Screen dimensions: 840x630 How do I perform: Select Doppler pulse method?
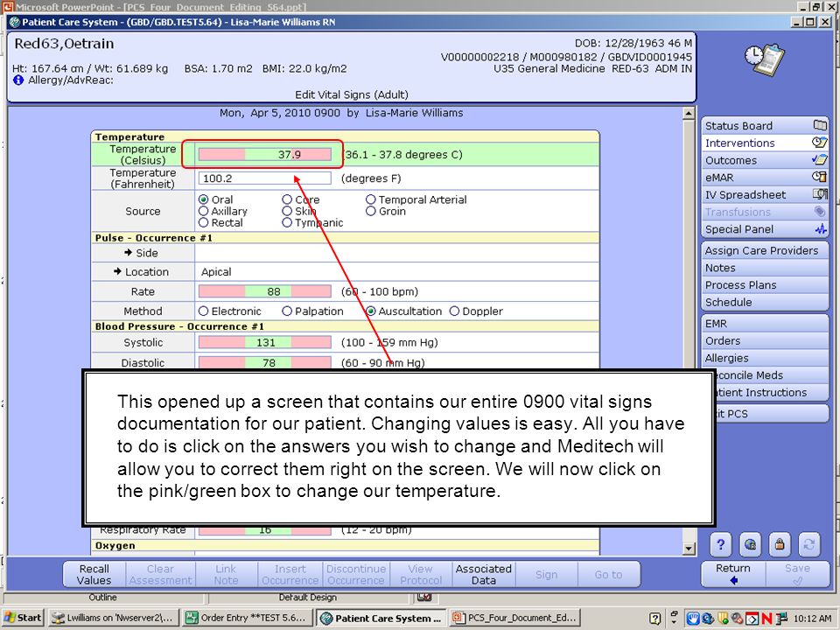click(x=454, y=311)
